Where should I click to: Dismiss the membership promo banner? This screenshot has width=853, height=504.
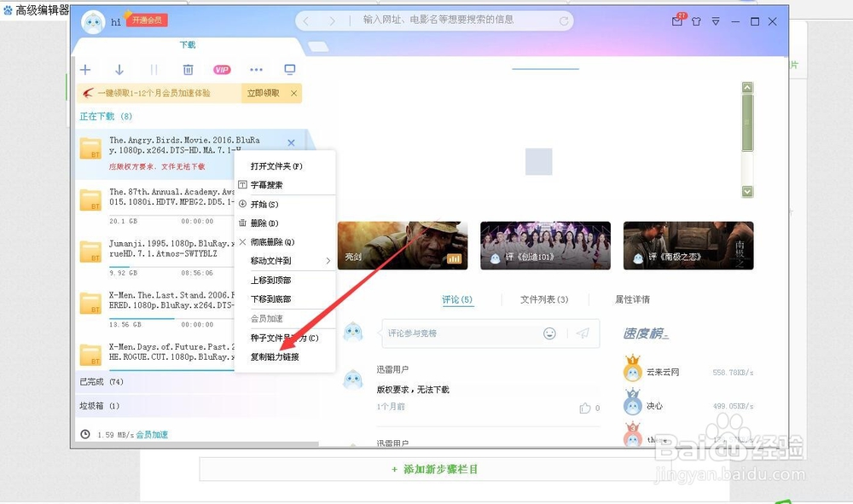pyautogui.click(x=293, y=93)
